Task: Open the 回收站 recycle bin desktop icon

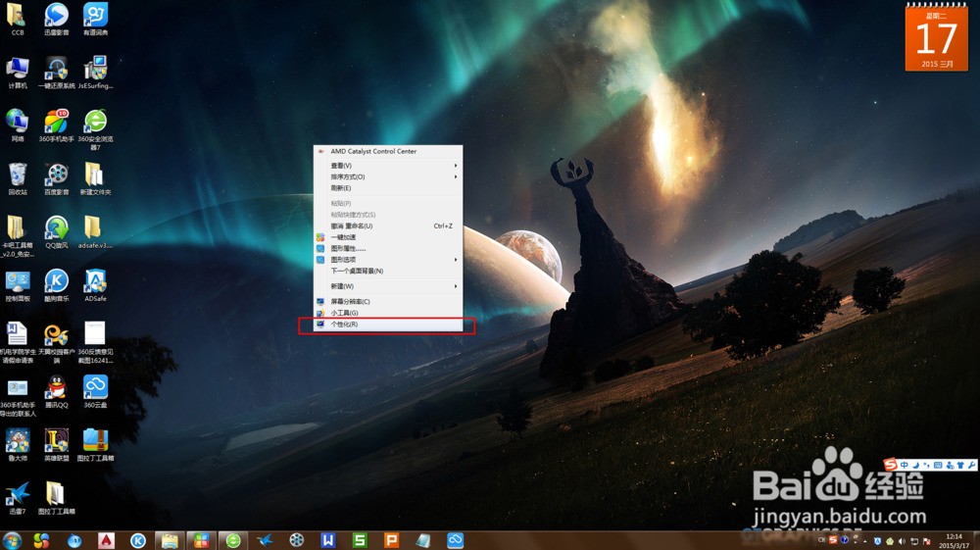Action: [18, 176]
